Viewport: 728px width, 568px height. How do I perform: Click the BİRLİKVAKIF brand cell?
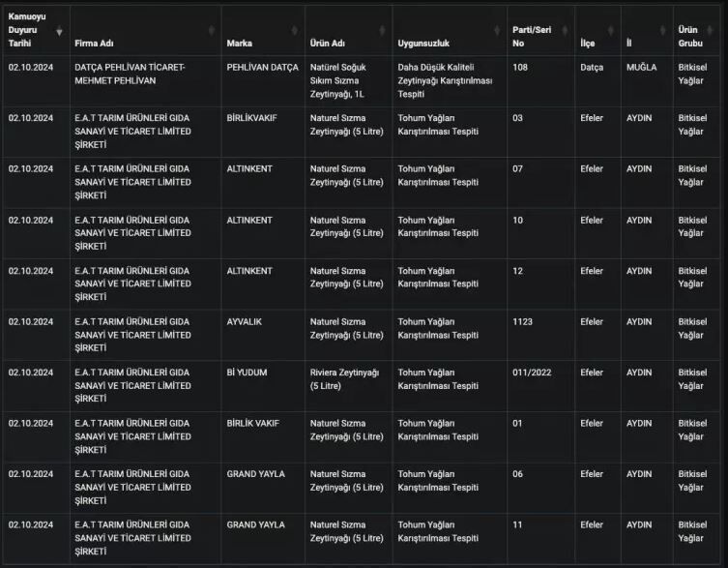251,118
